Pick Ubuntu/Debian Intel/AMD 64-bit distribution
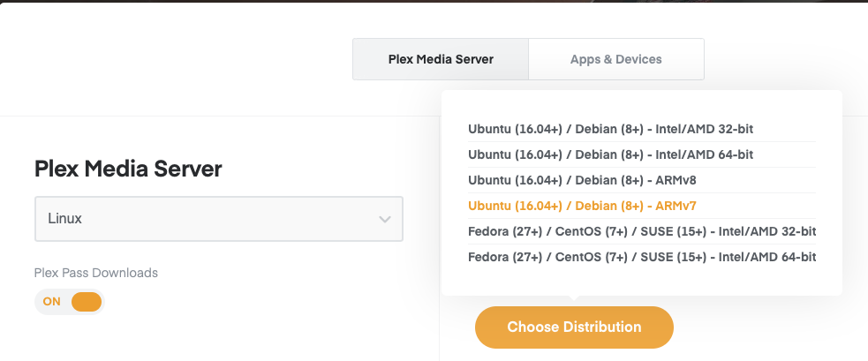The image size is (868, 361). click(610, 154)
